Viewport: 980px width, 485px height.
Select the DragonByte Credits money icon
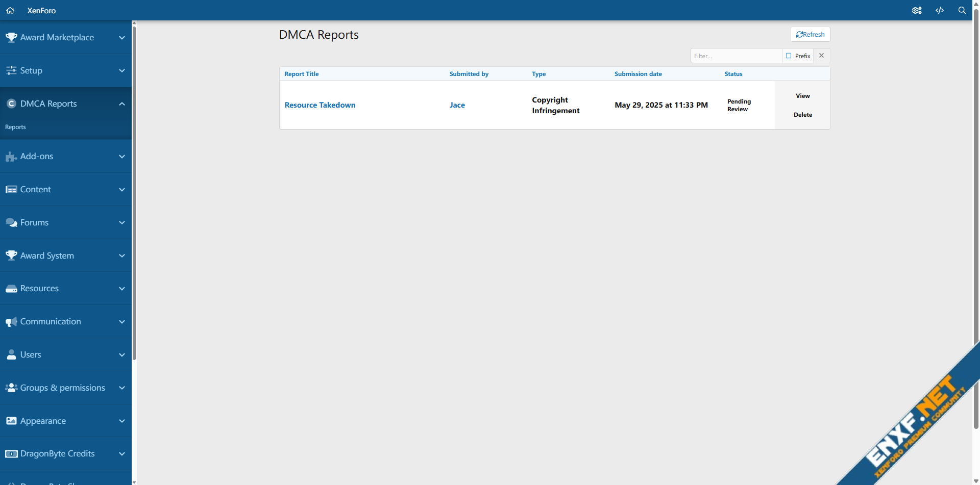pyautogui.click(x=11, y=454)
